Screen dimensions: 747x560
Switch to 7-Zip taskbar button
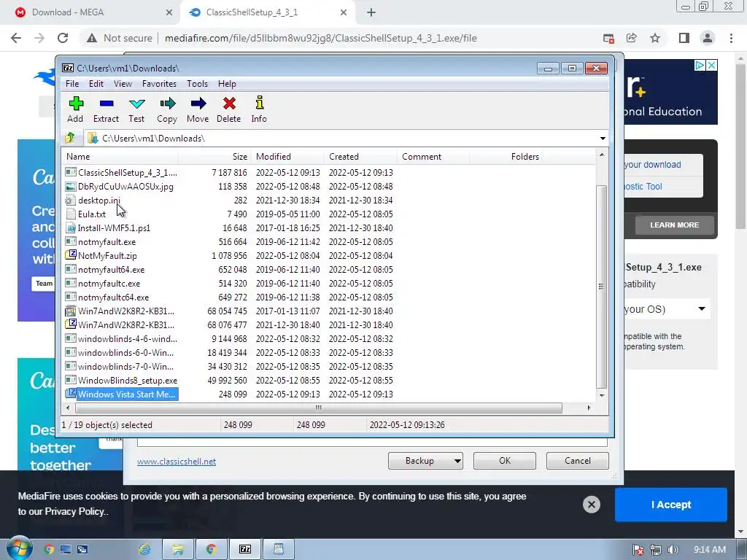[245, 550]
